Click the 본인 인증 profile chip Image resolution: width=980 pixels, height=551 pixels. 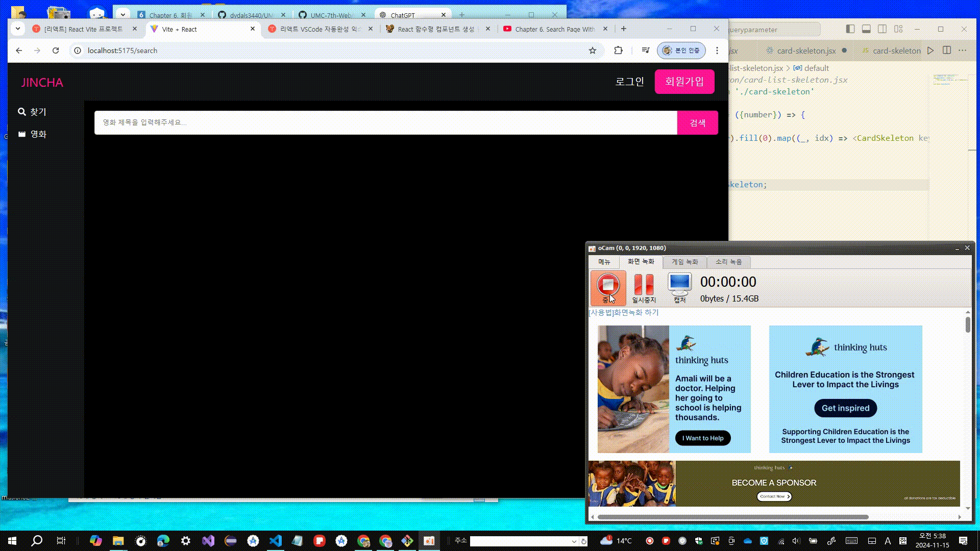681,51
